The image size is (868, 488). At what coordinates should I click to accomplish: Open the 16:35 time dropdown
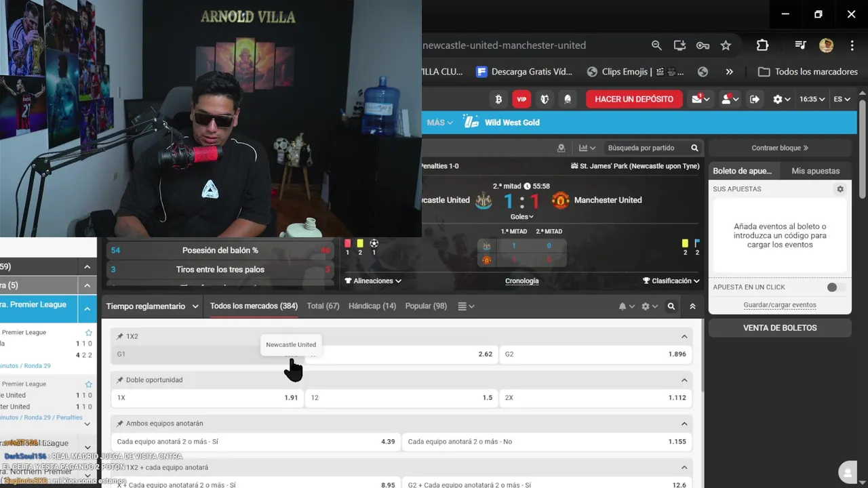click(812, 99)
